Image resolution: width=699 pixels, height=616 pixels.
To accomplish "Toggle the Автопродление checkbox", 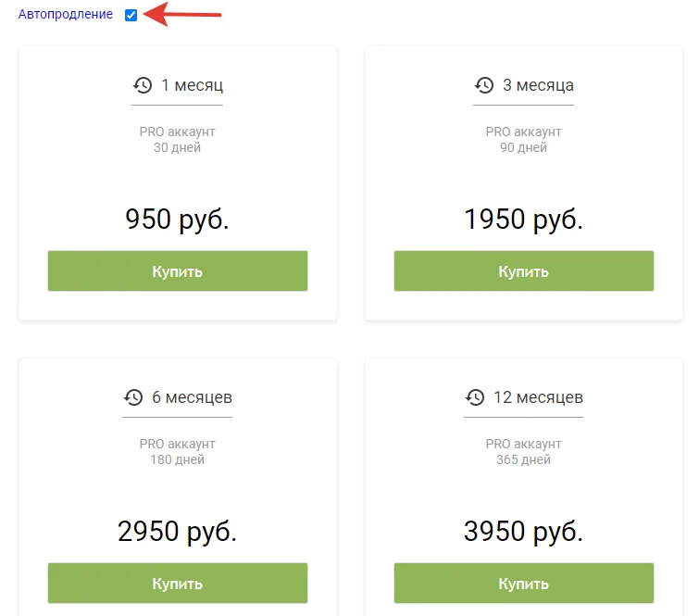I will tap(131, 15).
